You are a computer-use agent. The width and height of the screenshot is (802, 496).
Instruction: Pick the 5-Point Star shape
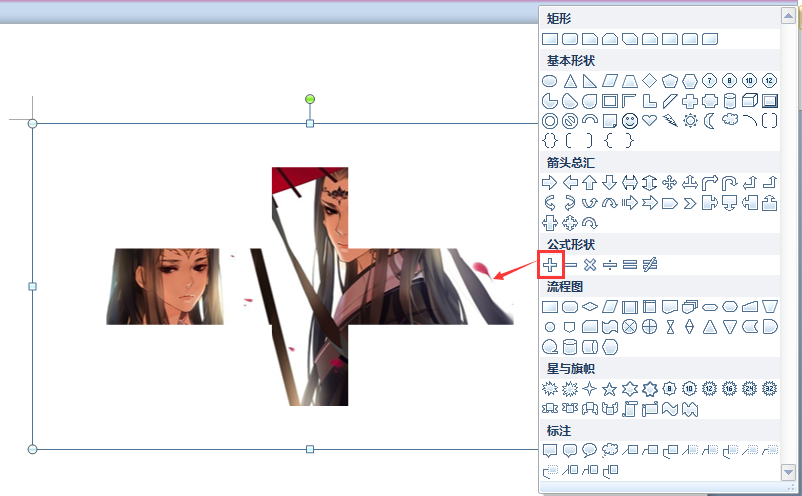click(x=610, y=389)
